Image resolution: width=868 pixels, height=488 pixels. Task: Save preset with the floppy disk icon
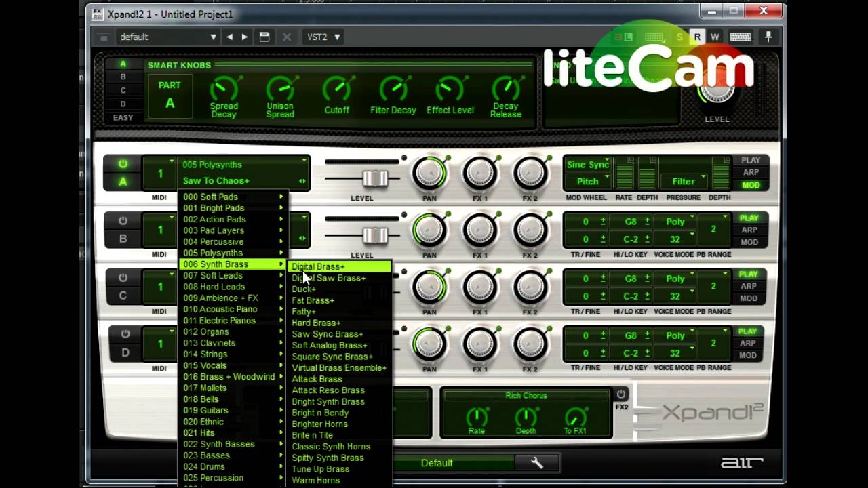tap(264, 37)
